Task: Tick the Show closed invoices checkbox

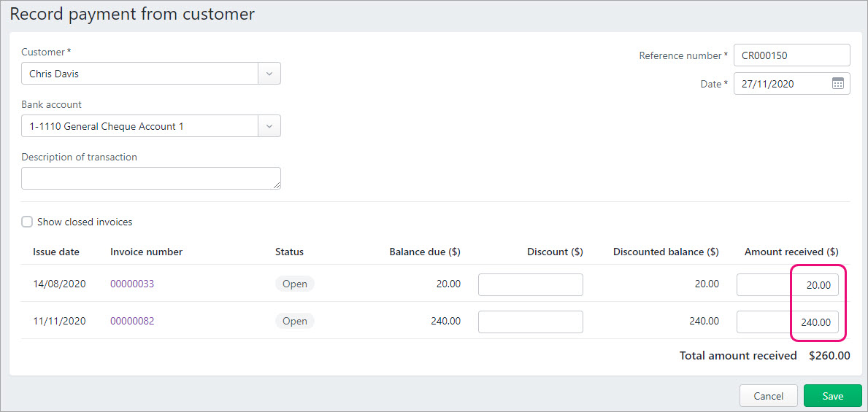Action: [x=27, y=222]
